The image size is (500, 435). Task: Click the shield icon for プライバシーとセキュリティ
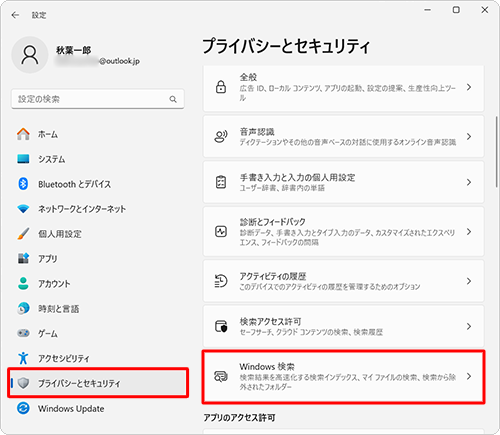[23, 383]
